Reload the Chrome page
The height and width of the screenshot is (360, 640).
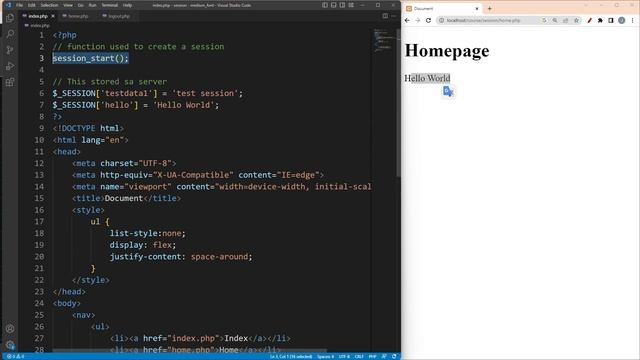[428, 20]
